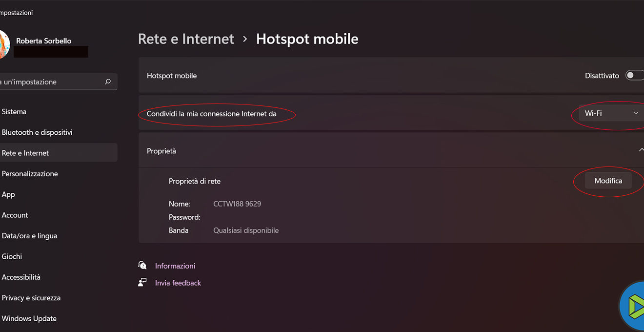Open the Informazioni link
Viewport: 644px width, 332px height.
pos(175,266)
